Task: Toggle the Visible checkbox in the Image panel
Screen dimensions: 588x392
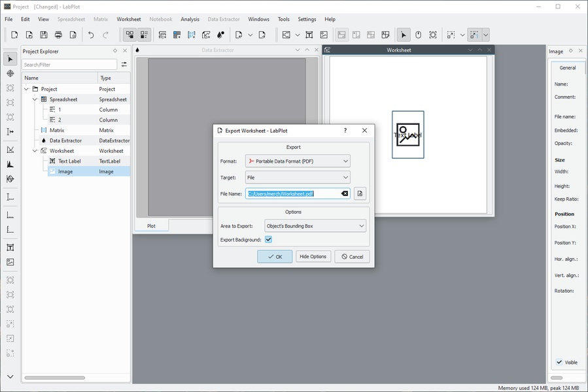Action: 559,362
